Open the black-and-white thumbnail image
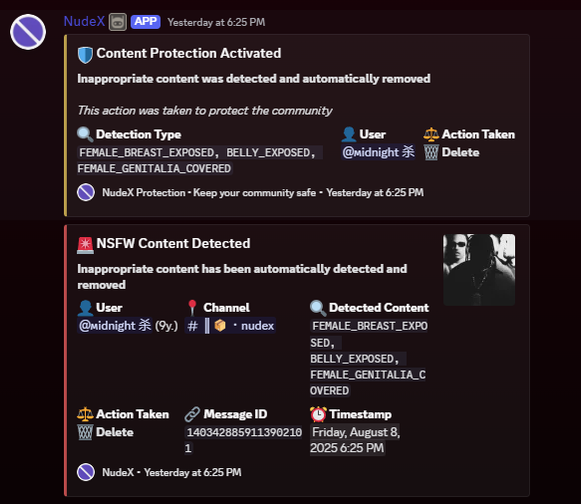The height and width of the screenshot is (504, 581). tap(479, 270)
